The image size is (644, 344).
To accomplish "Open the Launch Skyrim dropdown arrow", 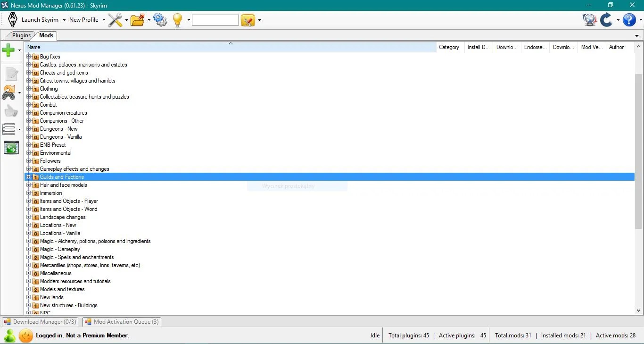I will click(65, 20).
